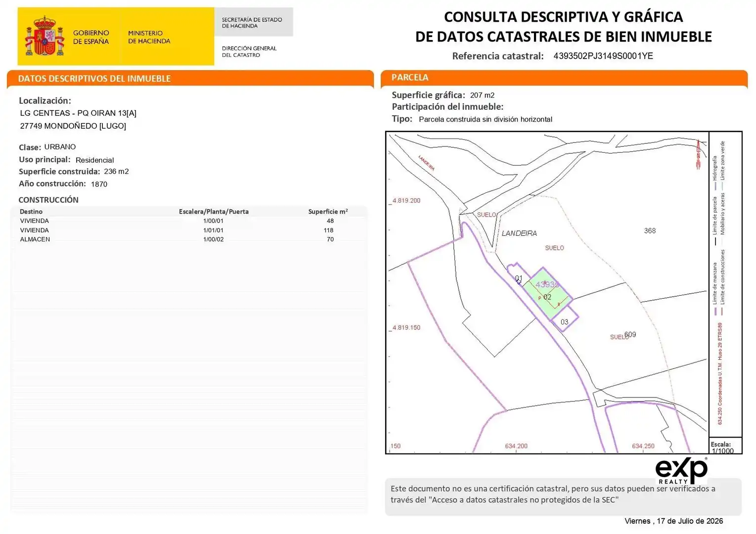Image resolution: width=756 pixels, height=534 pixels.
Task: Select the 'Residencial' value
Action: (94, 160)
